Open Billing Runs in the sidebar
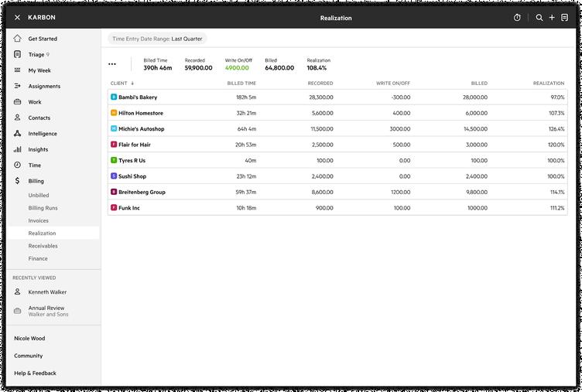Viewport: 582px width, 392px height. 43,208
